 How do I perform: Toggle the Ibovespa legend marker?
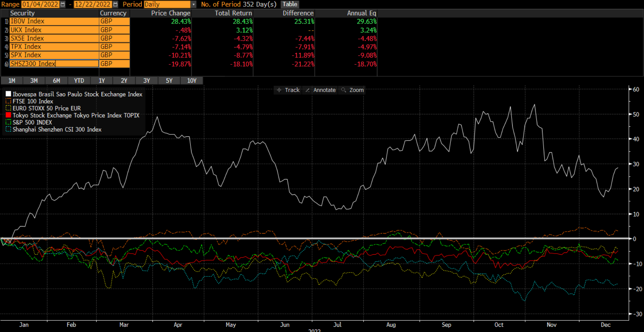click(8, 94)
